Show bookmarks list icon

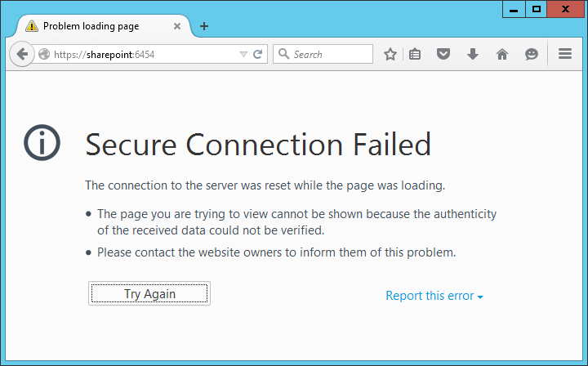pyautogui.click(x=415, y=55)
